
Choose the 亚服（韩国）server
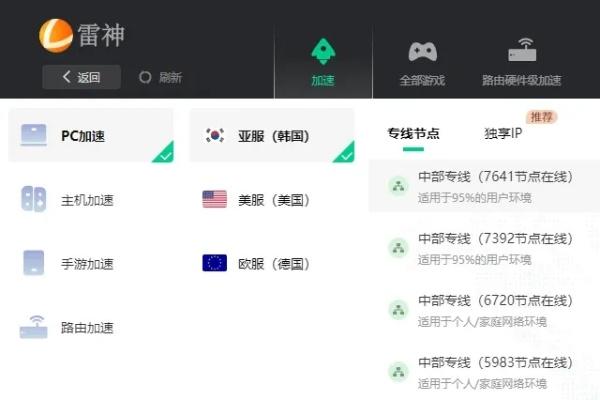[x=272, y=135]
